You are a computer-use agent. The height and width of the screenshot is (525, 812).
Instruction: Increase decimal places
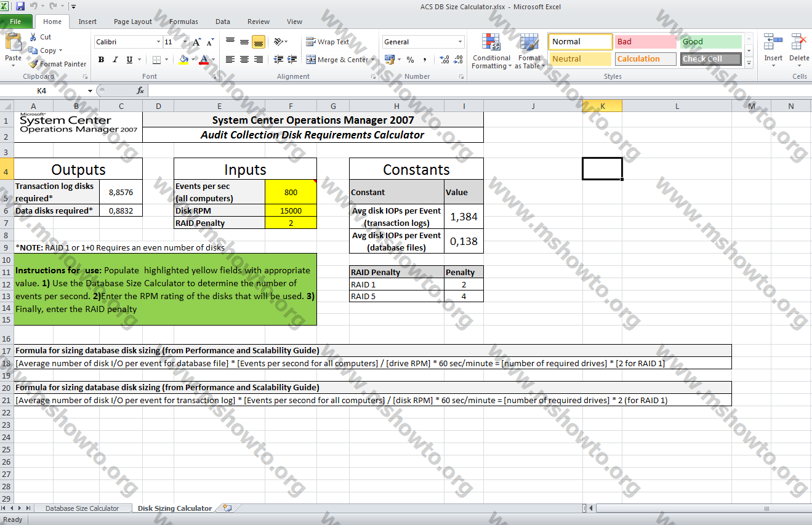pyautogui.click(x=444, y=60)
